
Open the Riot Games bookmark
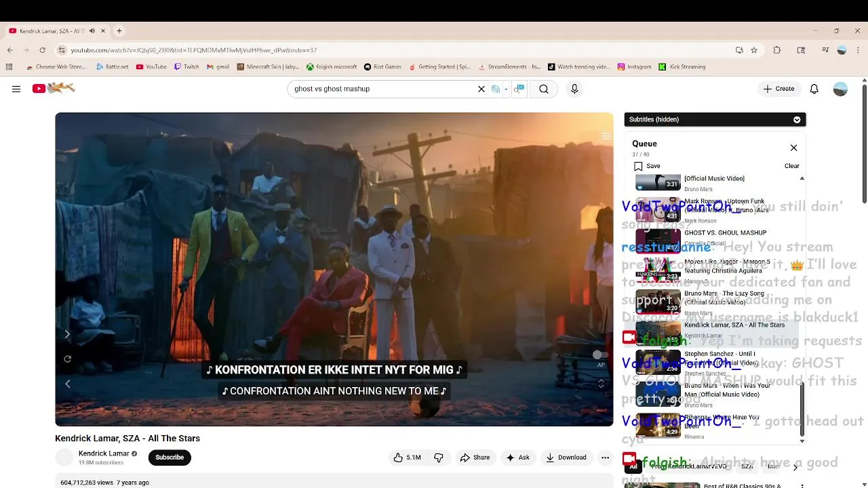(382, 67)
